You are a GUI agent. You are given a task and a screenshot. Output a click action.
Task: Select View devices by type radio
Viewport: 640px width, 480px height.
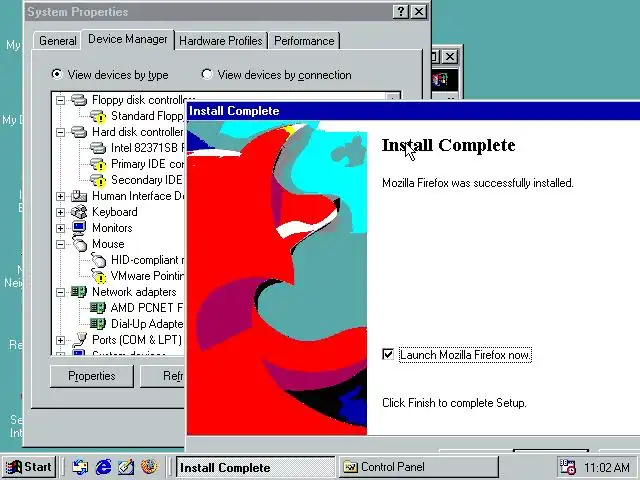[57, 74]
